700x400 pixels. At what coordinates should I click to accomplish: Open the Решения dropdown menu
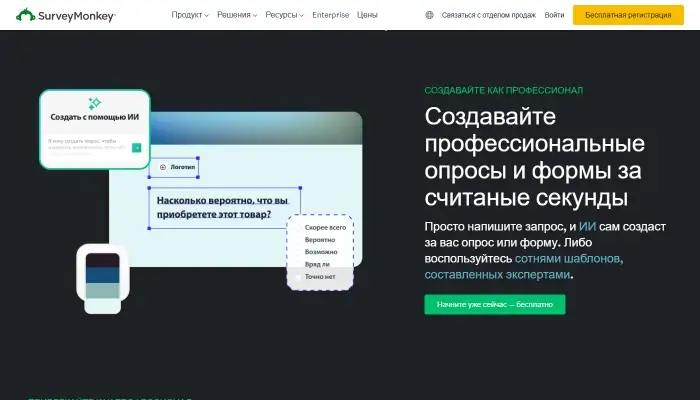click(x=237, y=15)
